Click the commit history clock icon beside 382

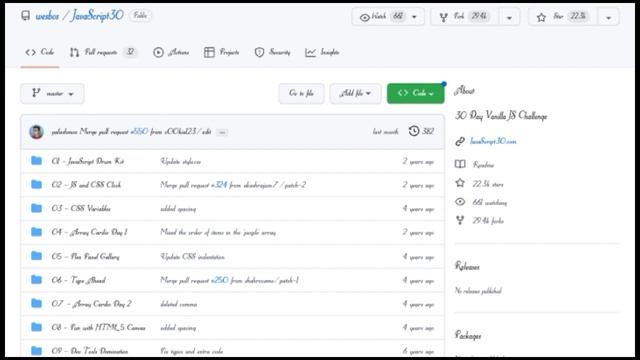point(414,131)
